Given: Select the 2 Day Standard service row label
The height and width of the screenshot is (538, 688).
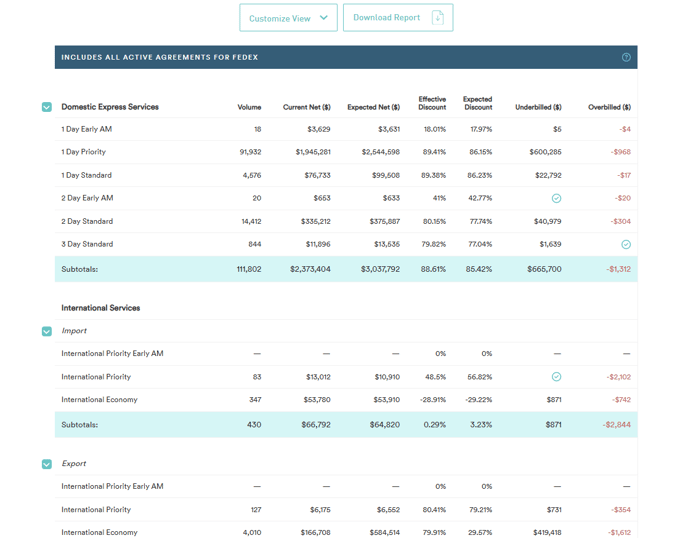Looking at the screenshot, I should click(x=87, y=222).
